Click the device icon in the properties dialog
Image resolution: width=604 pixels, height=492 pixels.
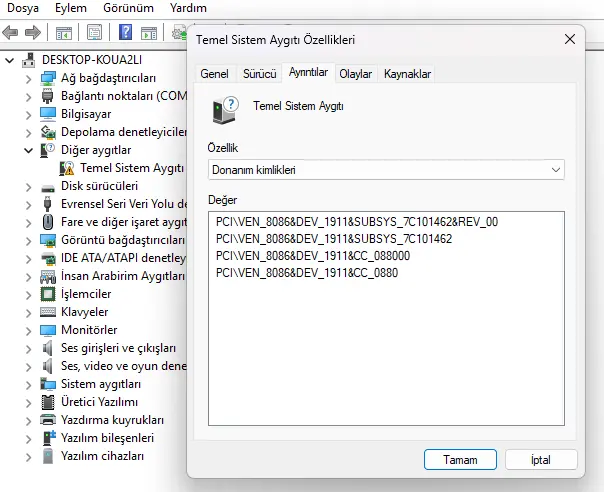(225, 110)
